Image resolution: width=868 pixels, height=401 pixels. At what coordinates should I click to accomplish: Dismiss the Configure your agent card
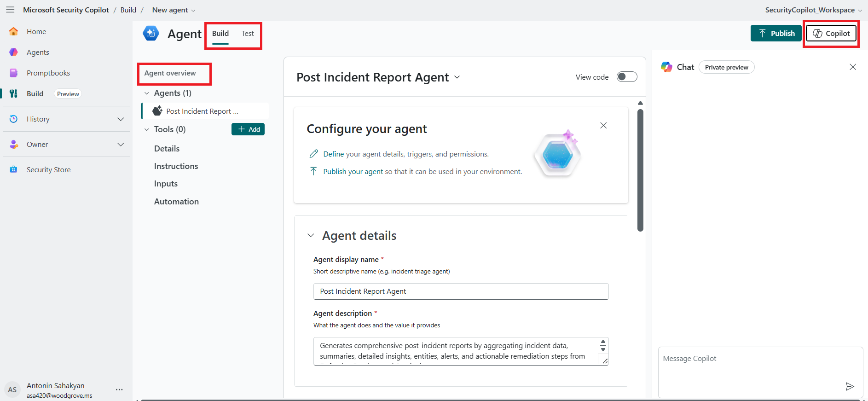click(x=603, y=126)
